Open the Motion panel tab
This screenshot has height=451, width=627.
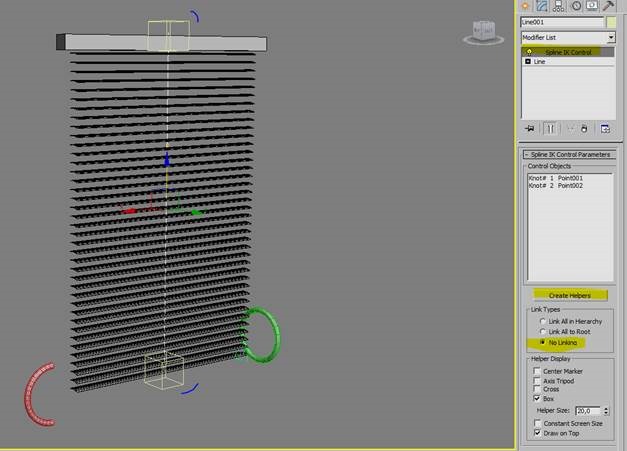(x=576, y=5)
